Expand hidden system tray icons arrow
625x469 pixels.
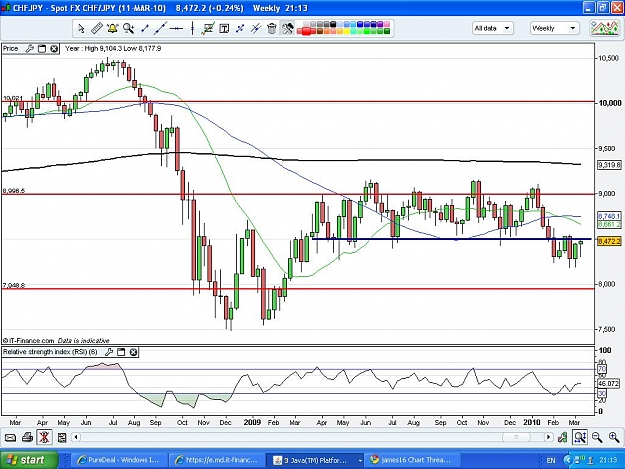(x=568, y=460)
